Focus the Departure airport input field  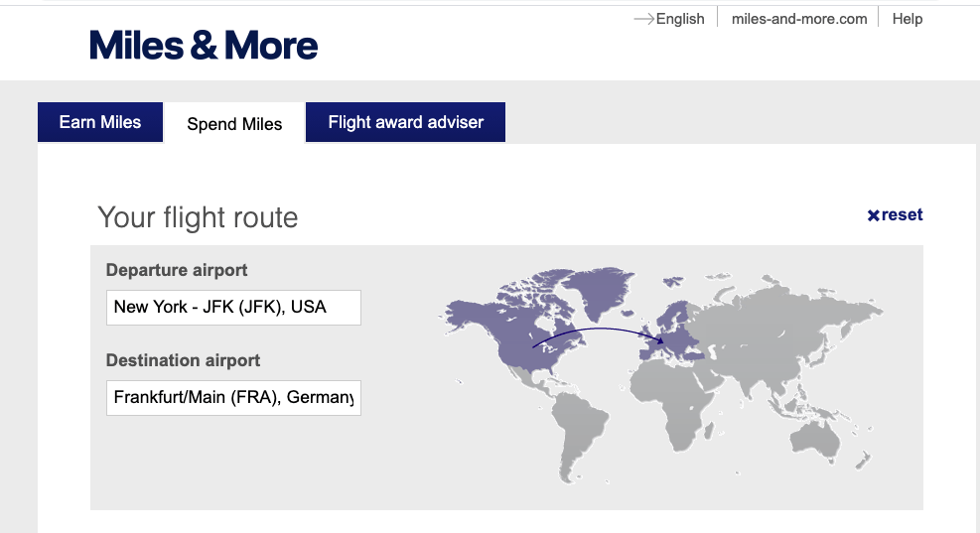tap(233, 307)
